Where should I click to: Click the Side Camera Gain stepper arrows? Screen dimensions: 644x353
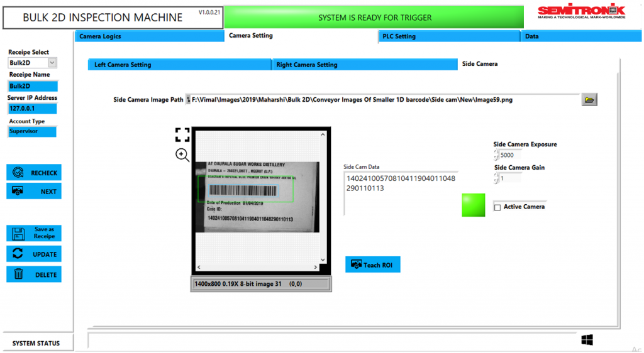(496, 178)
